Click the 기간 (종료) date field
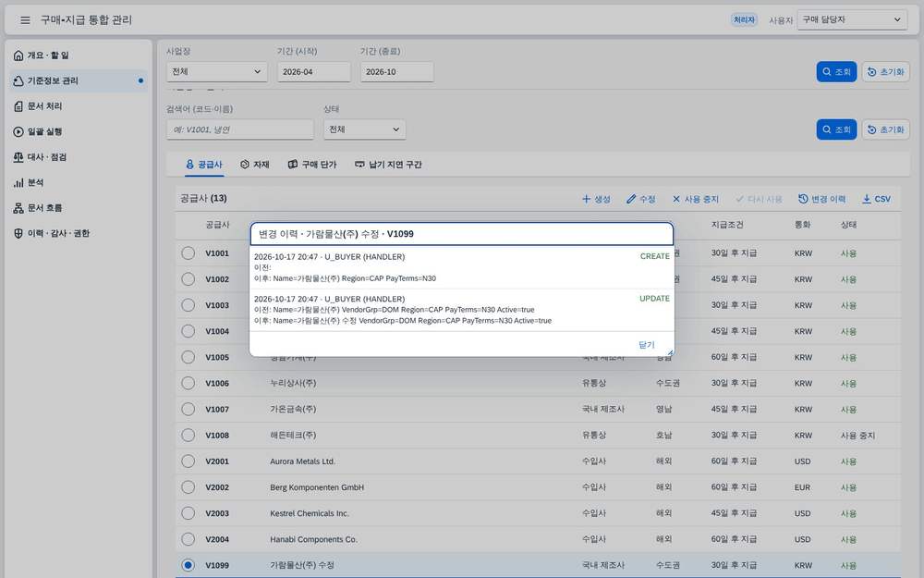The height and width of the screenshot is (578, 924). pos(396,72)
